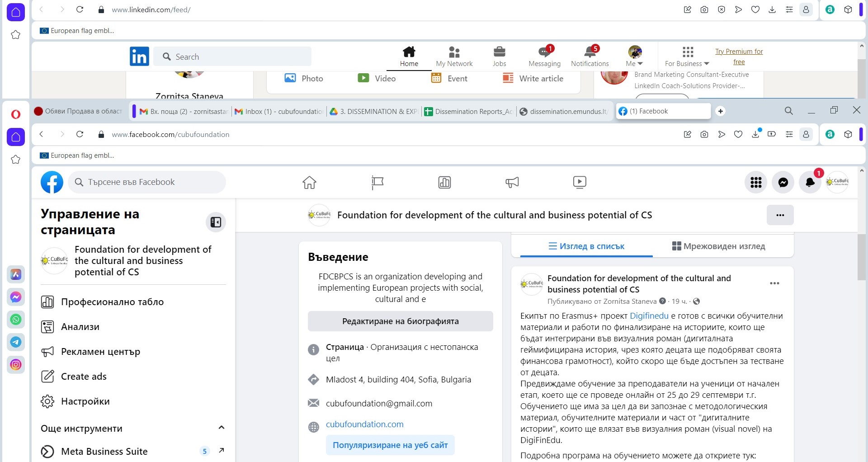Add a Photo to LinkedIn post
Image resolution: width=868 pixels, height=462 pixels.
(x=303, y=78)
